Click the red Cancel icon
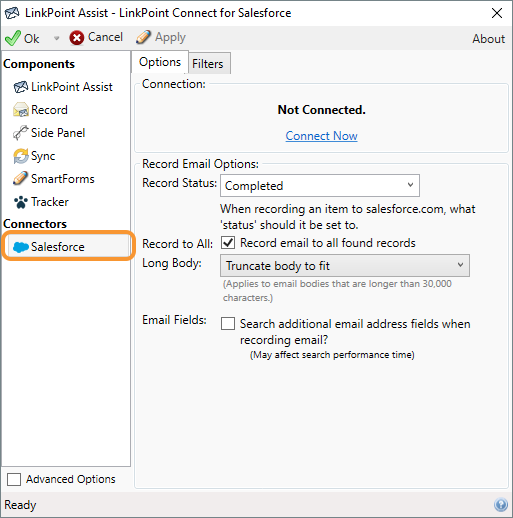The image size is (513, 518). point(77,38)
